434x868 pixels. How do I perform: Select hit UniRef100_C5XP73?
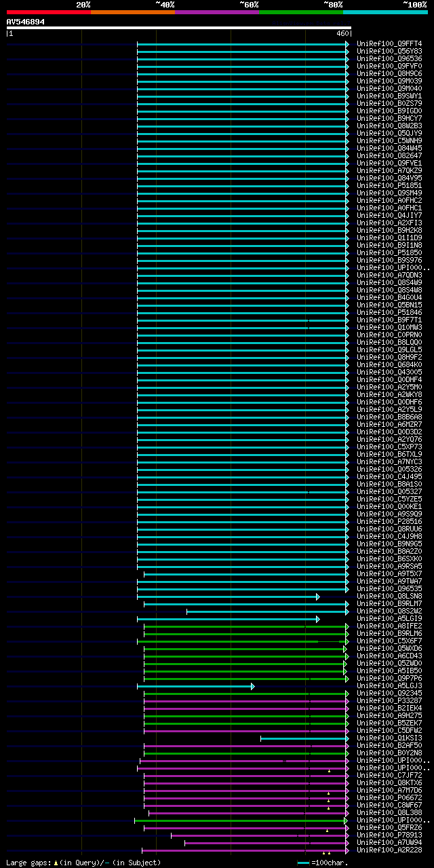[x=389, y=447]
